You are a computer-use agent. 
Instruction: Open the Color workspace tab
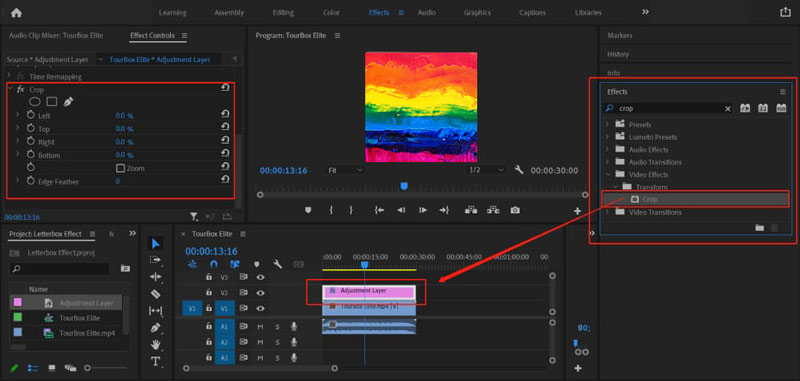331,13
